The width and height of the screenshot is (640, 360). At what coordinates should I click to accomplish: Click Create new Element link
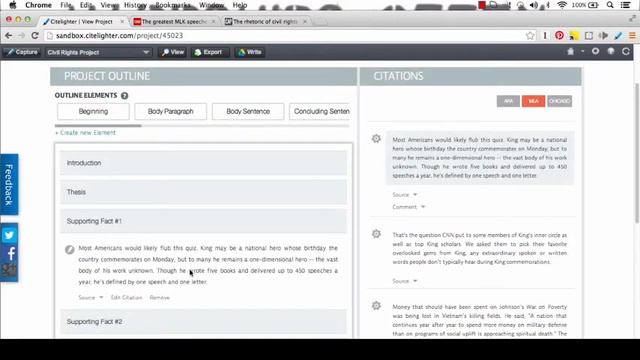(x=86, y=133)
